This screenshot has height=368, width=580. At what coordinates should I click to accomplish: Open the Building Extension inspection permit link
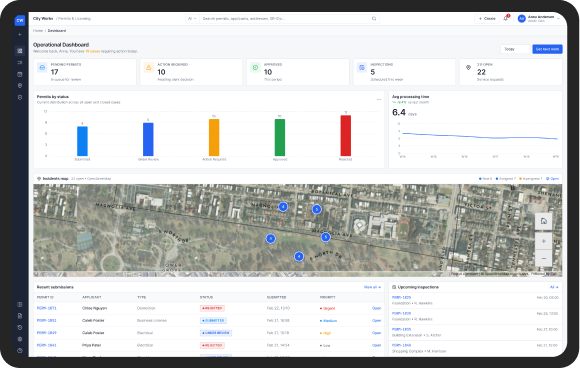click(x=401, y=329)
